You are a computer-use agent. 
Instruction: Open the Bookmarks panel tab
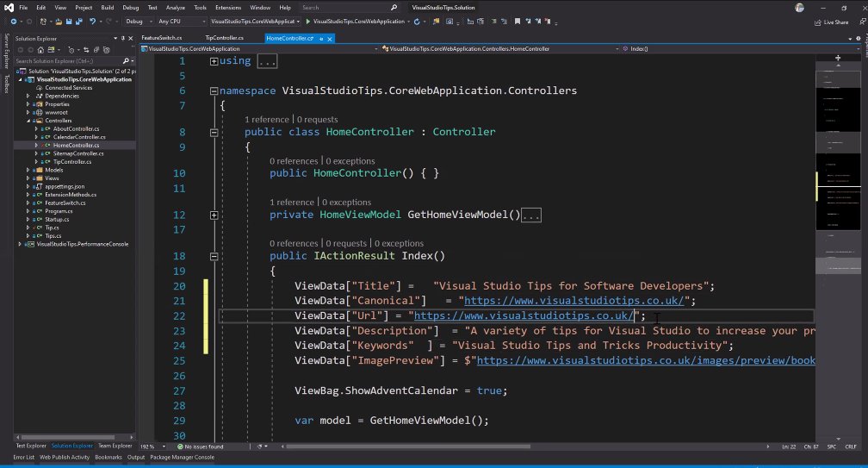[108, 458]
